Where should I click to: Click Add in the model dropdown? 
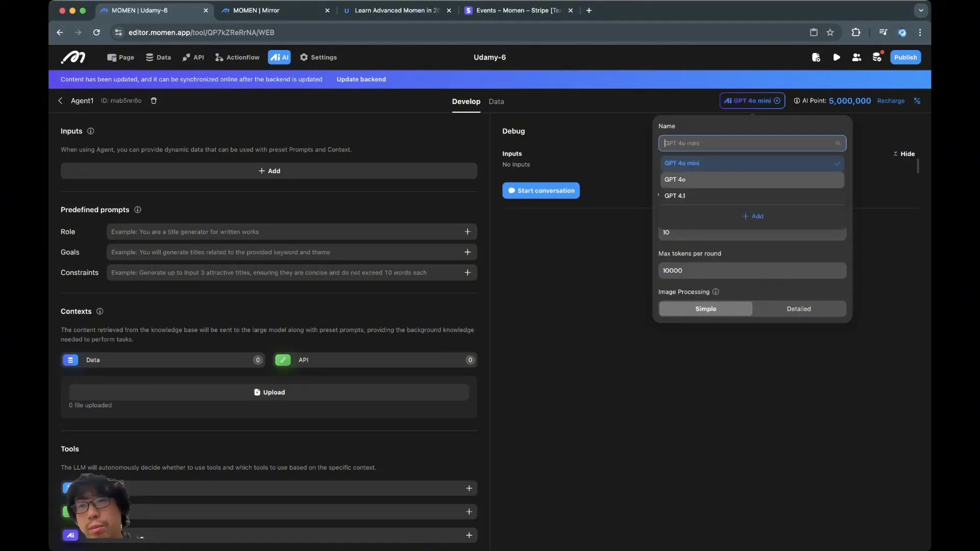(x=753, y=216)
